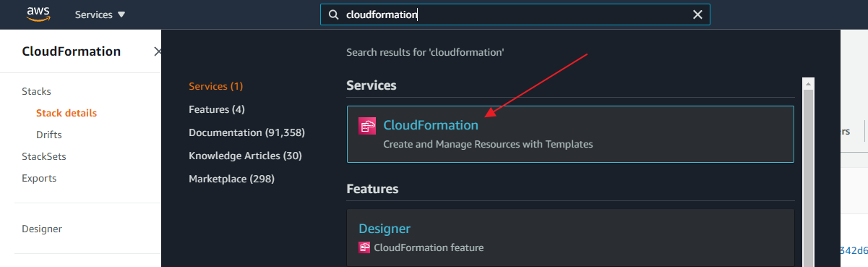Filter results by Marketplace (298)

coord(231,179)
